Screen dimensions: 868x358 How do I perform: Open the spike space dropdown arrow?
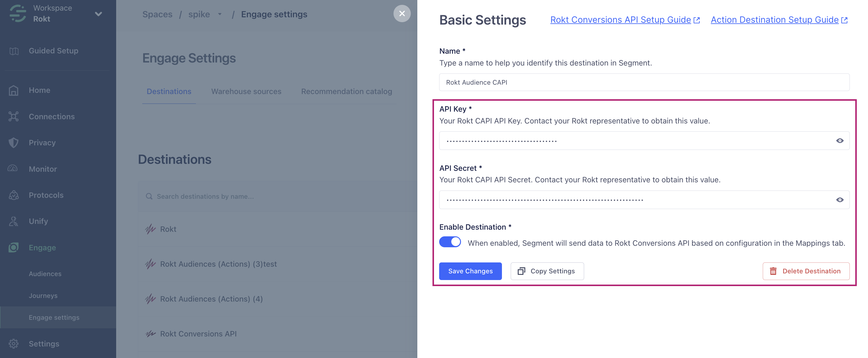click(x=220, y=14)
